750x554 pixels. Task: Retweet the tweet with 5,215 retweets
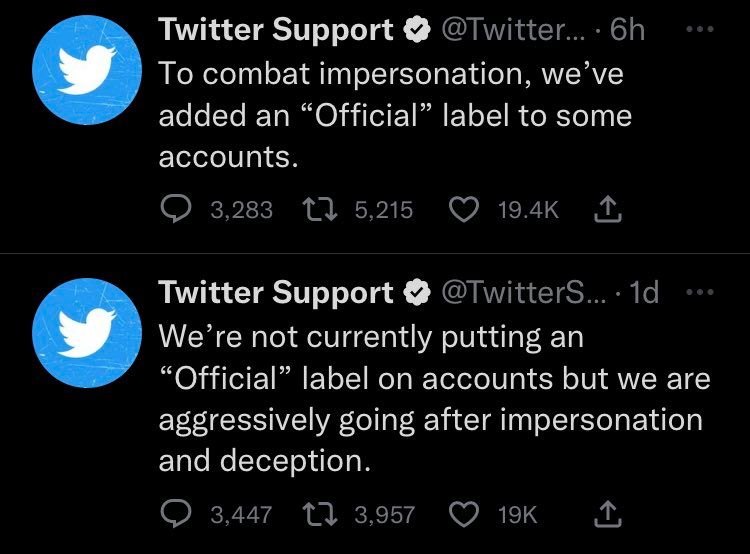point(319,210)
